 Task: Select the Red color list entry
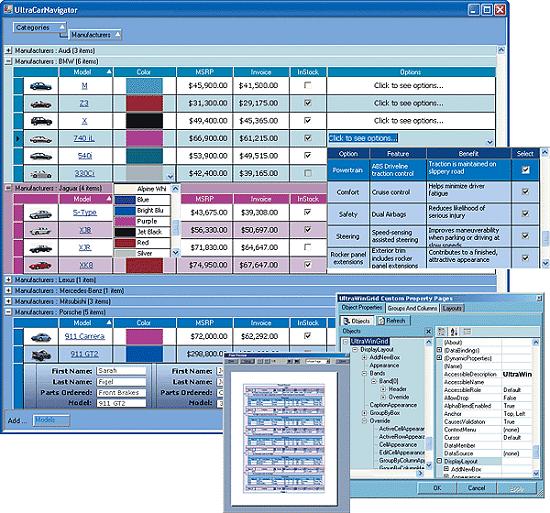(x=142, y=243)
